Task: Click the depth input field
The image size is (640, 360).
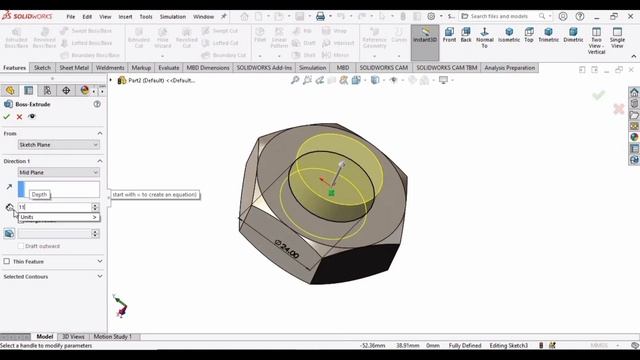Action: tap(55, 207)
